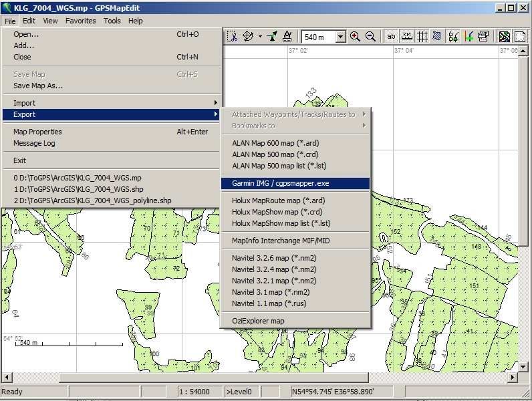Expand the transform tool options arrow
The image size is (532, 401).
tap(260, 36)
